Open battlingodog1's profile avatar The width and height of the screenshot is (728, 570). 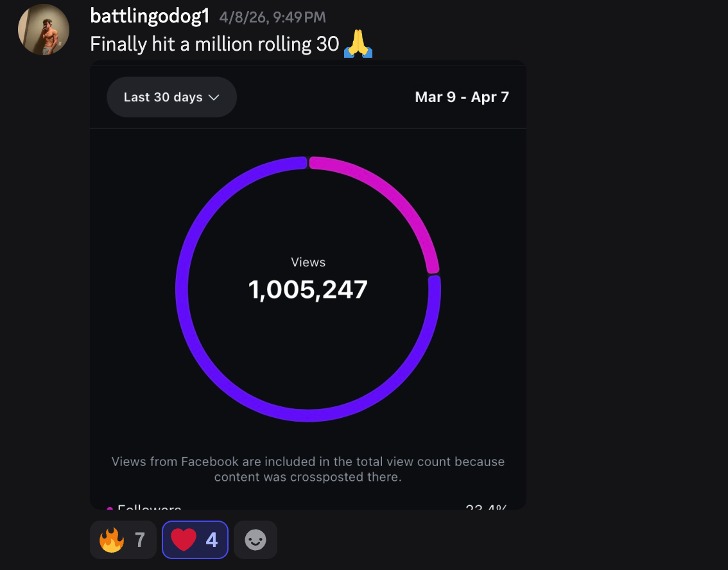[44, 30]
